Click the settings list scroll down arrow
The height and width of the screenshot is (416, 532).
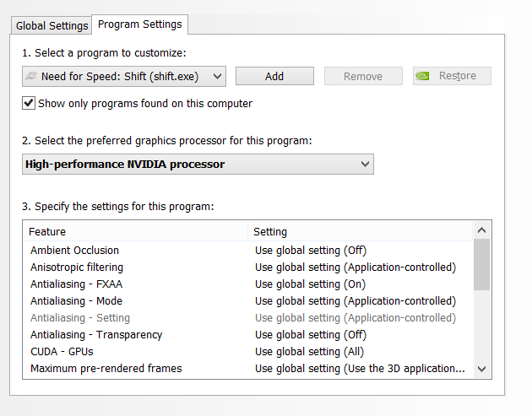pos(482,369)
